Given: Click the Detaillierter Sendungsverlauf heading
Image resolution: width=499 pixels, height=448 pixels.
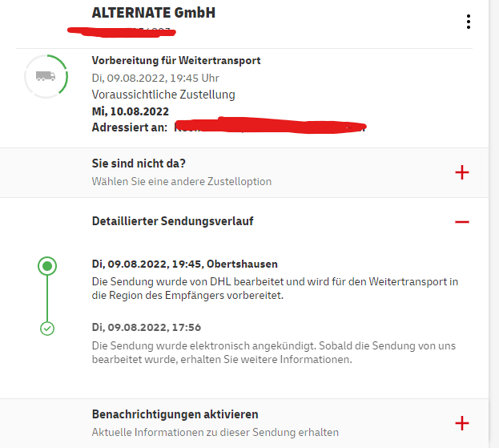Looking at the screenshot, I should click(172, 221).
